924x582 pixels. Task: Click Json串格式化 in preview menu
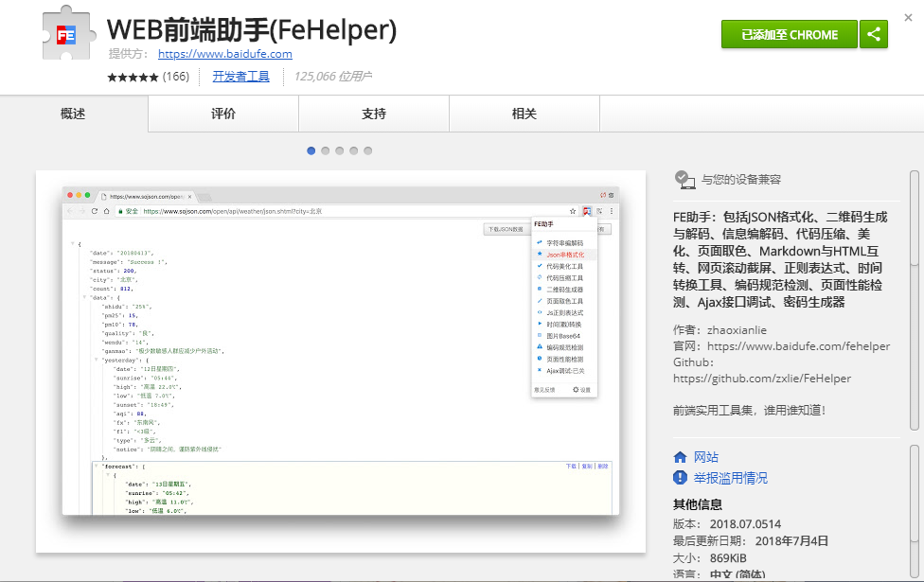click(x=565, y=255)
